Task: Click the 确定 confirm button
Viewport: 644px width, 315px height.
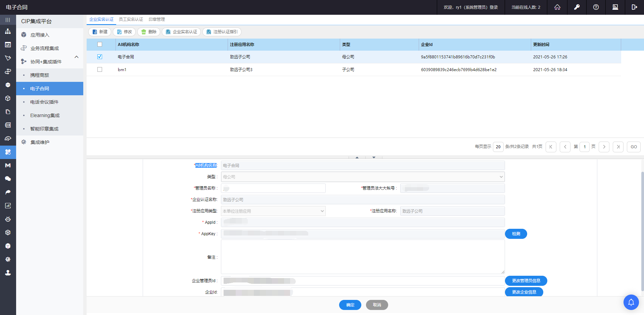Action: pyautogui.click(x=350, y=305)
